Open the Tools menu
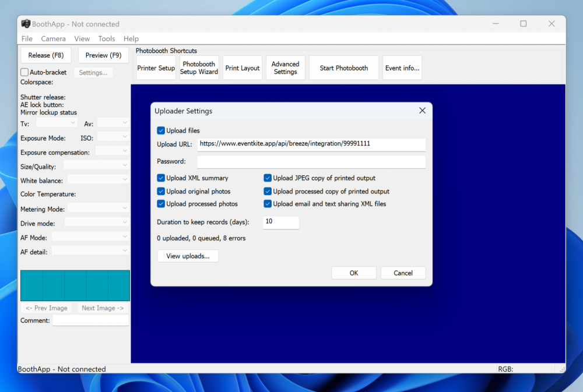 [x=107, y=39]
